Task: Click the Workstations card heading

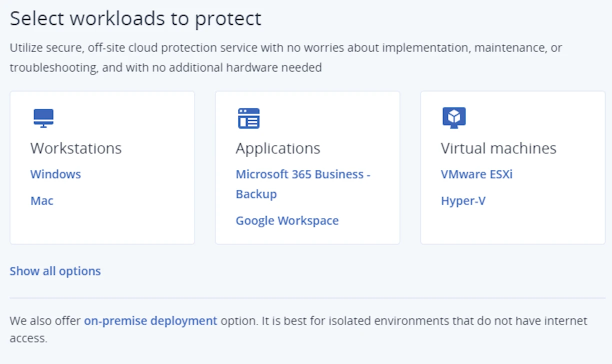Action: coord(76,148)
